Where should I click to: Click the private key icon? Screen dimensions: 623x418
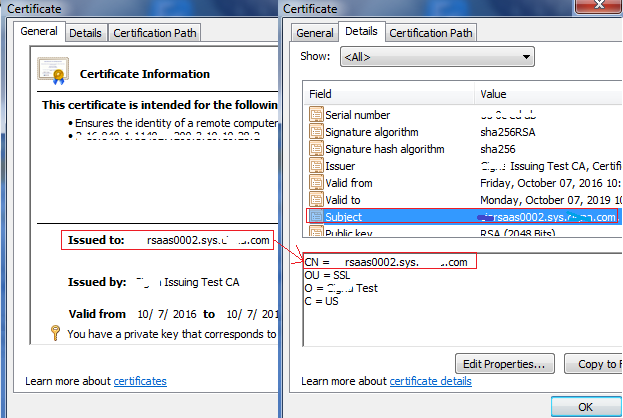point(56,334)
